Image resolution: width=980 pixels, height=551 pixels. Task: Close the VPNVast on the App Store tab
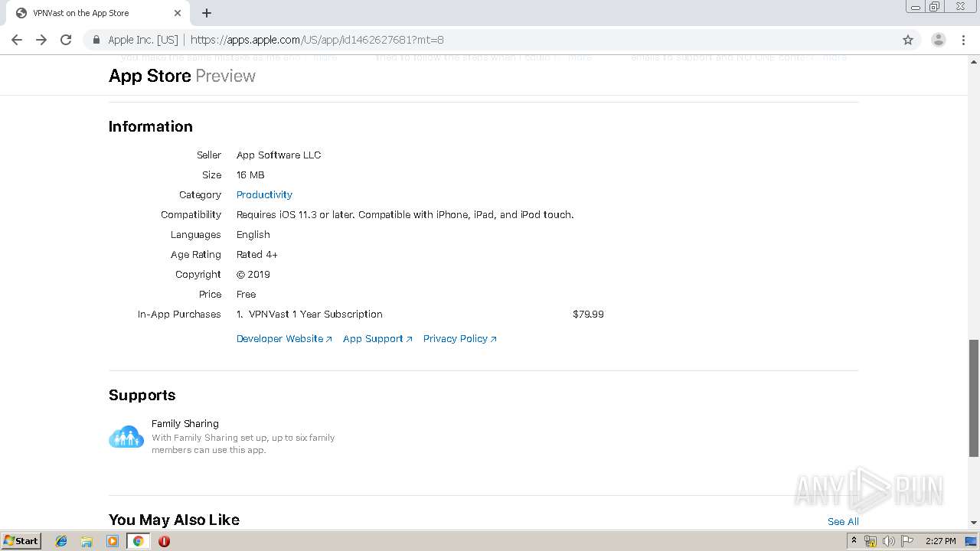click(x=178, y=13)
